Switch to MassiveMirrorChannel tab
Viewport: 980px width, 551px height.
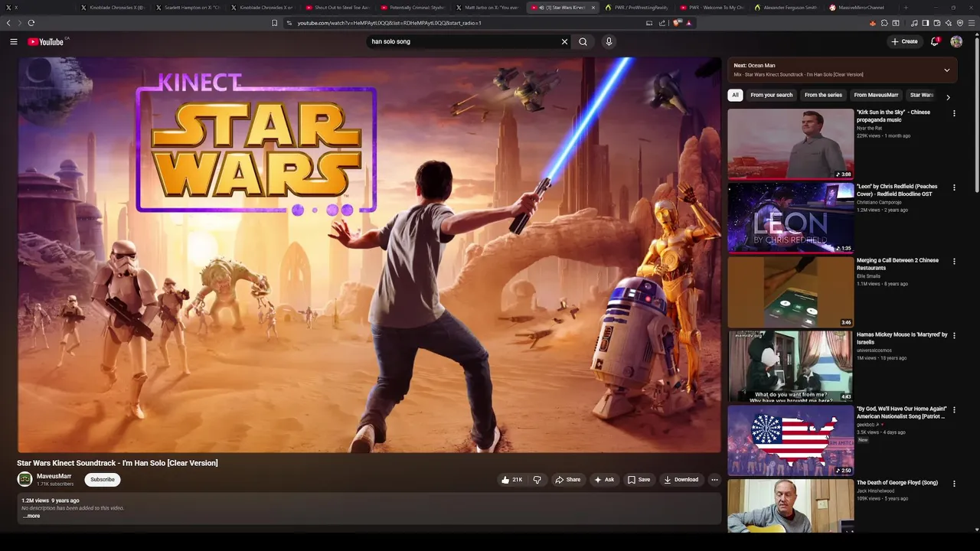tap(861, 8)
